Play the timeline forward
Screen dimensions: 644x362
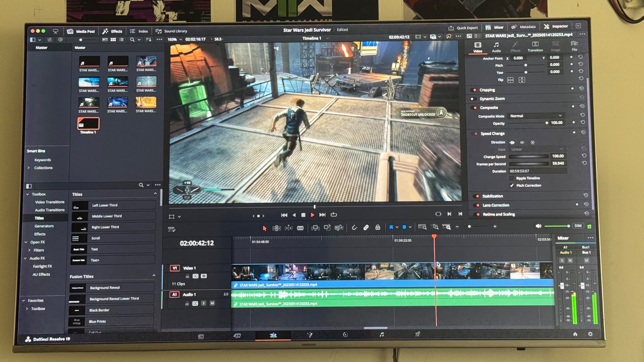click(x=312, y=215)
